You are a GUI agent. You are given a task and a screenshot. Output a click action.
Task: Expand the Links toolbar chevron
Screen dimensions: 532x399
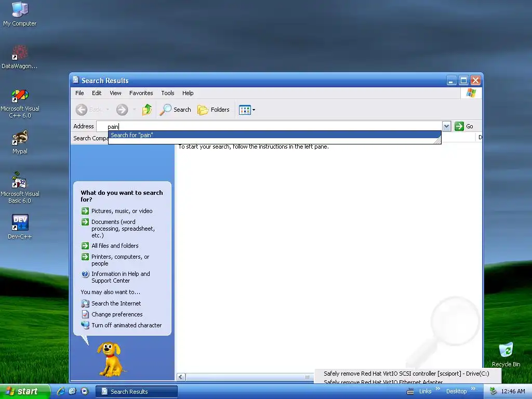(x=437, y=389)
